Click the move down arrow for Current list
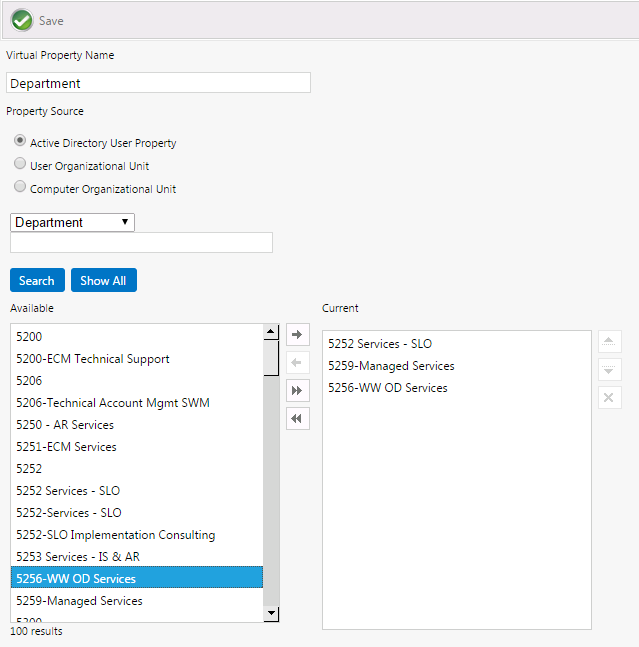Image resolution: width=639 pixels, height=647 pixels. (x=609, y=370)
